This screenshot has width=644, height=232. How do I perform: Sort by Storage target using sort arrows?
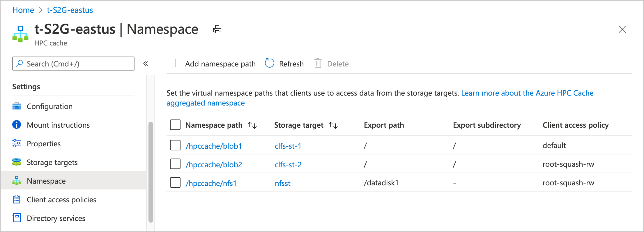tap(333, 125)
